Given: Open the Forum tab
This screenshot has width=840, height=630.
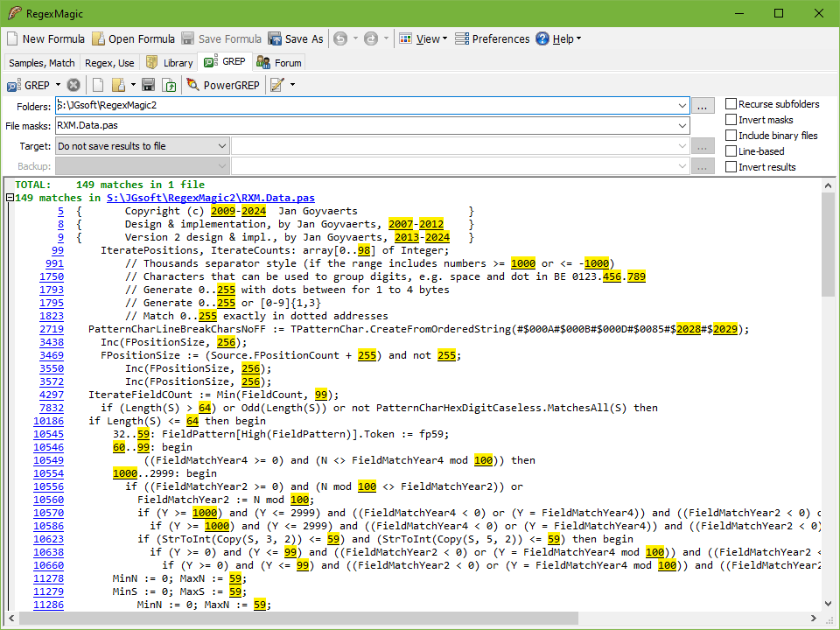Looking at the screenshot, I should click(x=279, y=63).
